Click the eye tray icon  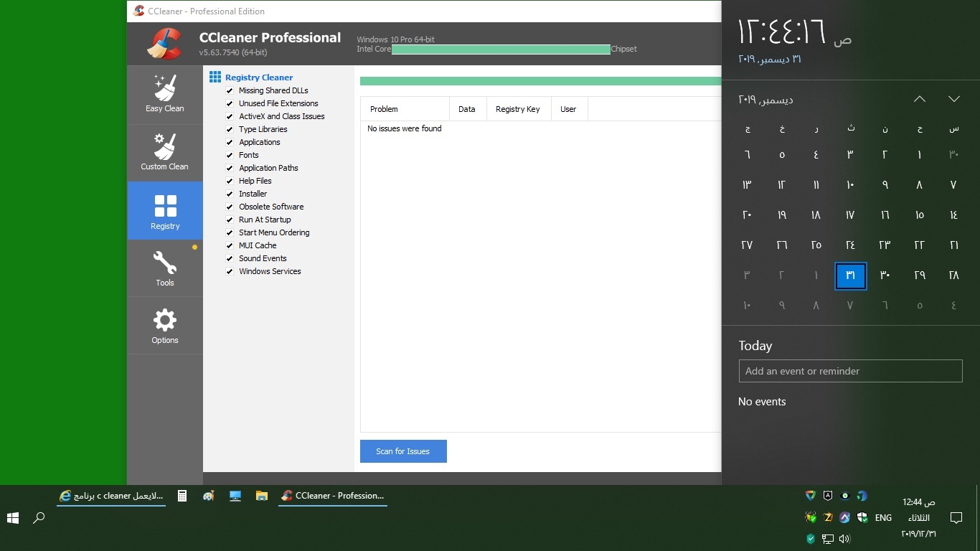(845, 496)
